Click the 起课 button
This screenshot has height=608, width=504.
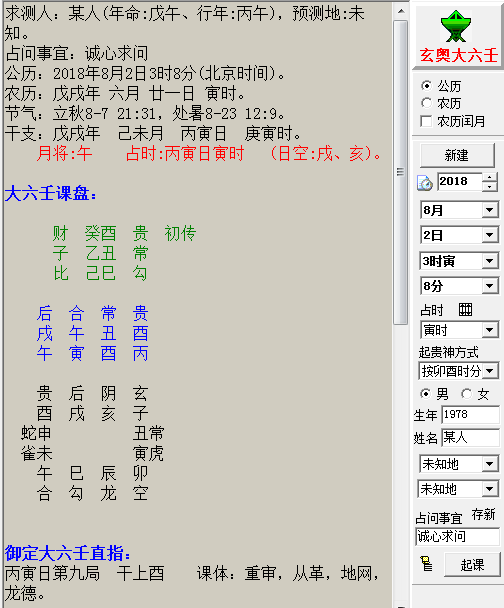coord(472,565)
